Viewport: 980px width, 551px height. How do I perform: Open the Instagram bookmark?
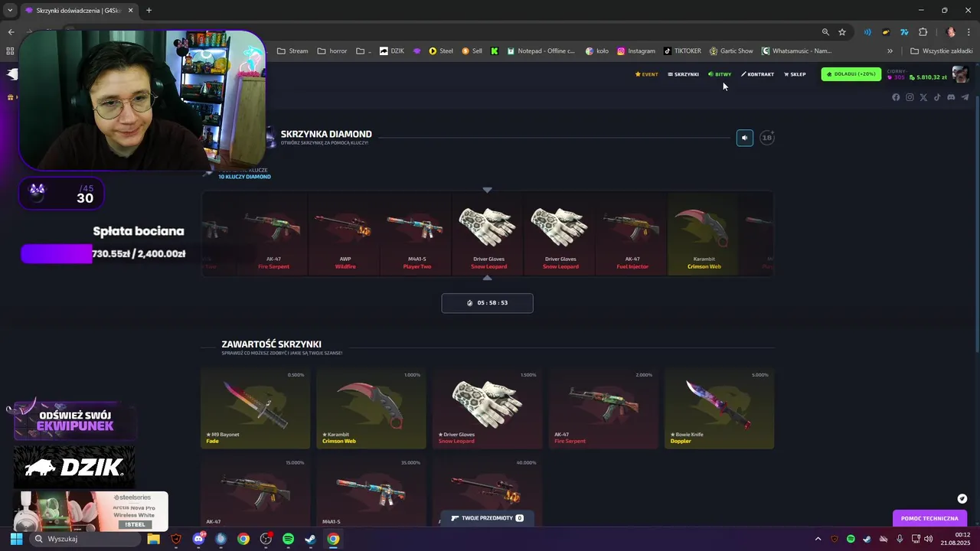(x=636, y=51)
